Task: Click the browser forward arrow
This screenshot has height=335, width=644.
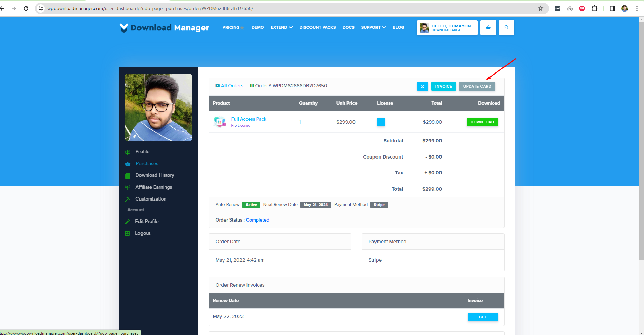Action: (x=14, y=8)
